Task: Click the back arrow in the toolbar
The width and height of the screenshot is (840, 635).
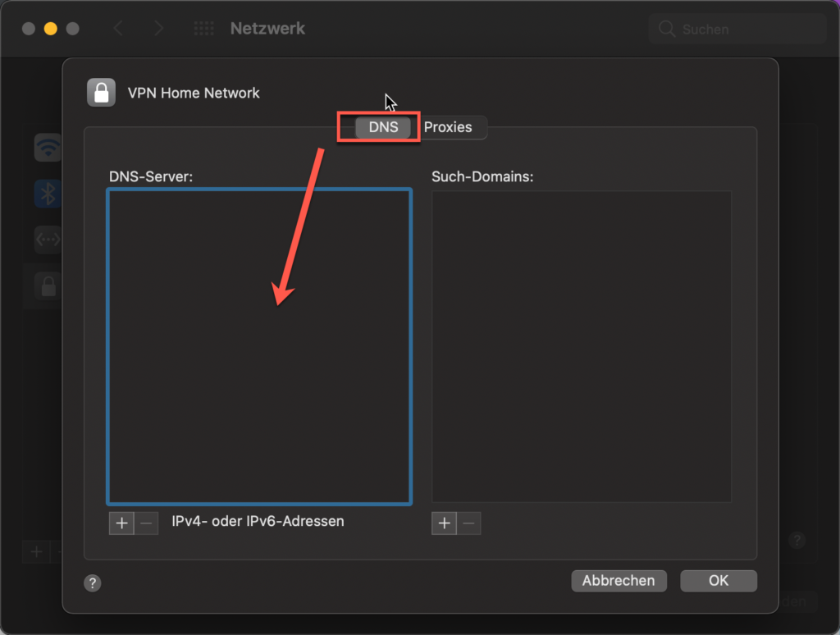Action: tap(117, 28)
